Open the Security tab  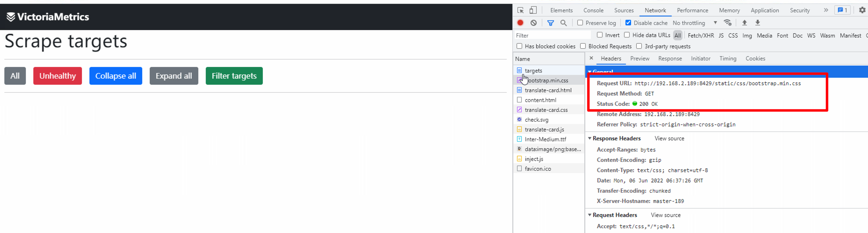pos(799,10)
